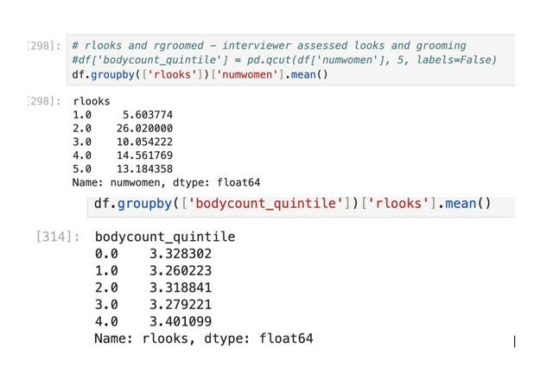Click 'Name: rlooks, dtype: float64' line
553x392 pixels.
coord(204,338)
